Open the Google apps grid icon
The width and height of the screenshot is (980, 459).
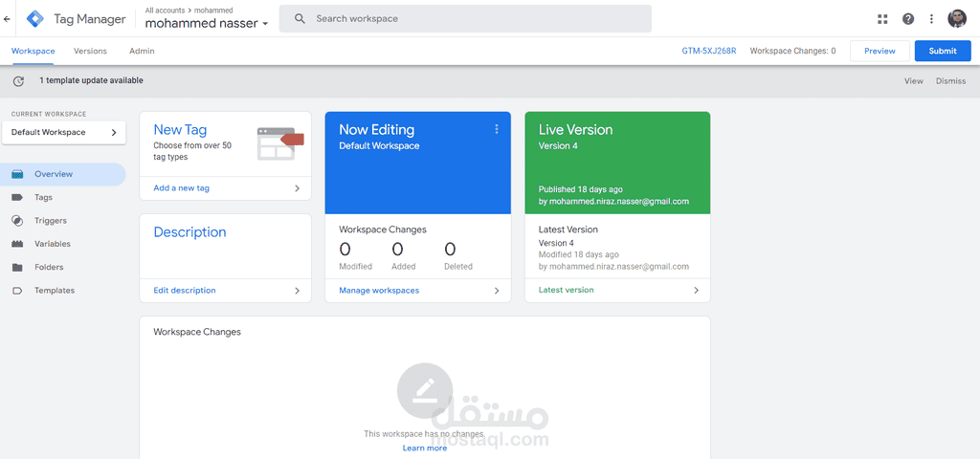[x=882, y=19]
